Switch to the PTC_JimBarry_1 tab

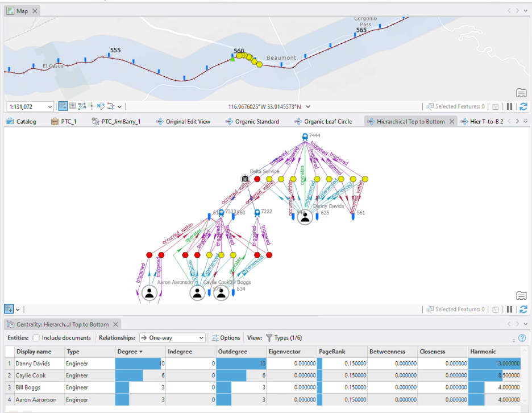(116, 121)
